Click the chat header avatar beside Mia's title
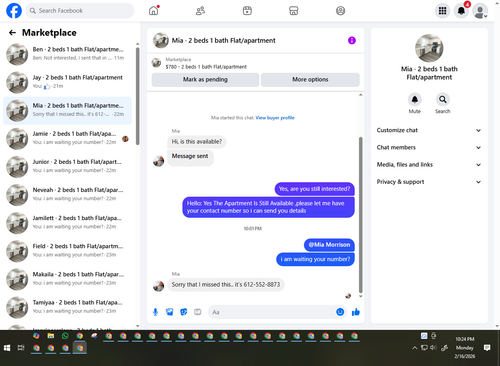This screenshot has height=366, width=500. pyautogui.click(x=161, y=41)
